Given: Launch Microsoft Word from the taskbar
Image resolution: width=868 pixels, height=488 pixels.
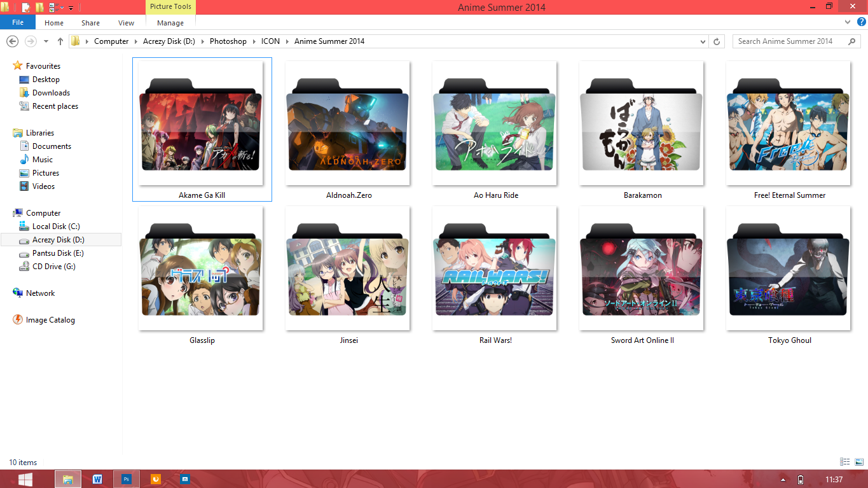Looking at the screenshot, I should click(97, 478).
